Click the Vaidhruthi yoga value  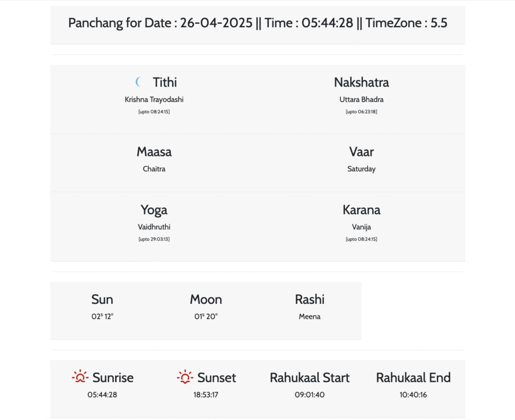point(154,227)
